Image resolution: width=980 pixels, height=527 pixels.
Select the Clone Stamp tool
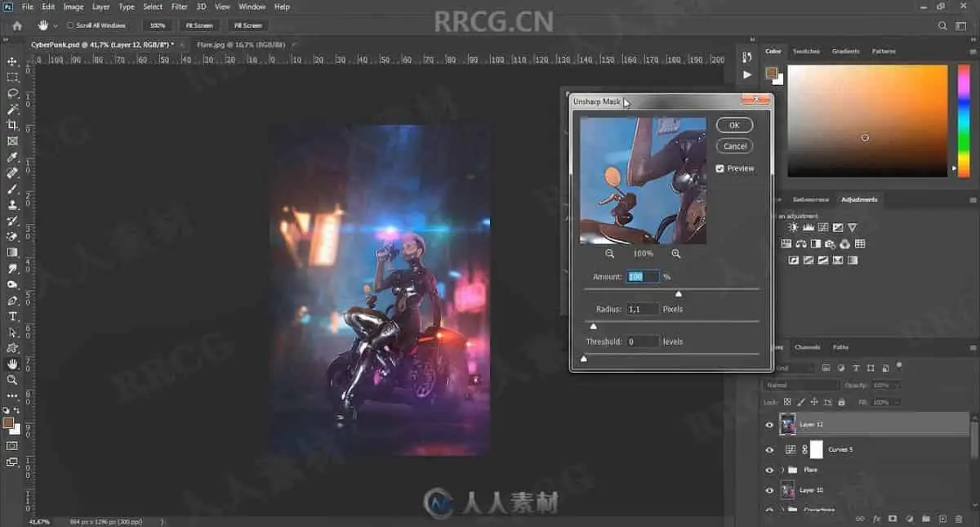[12, 204]
